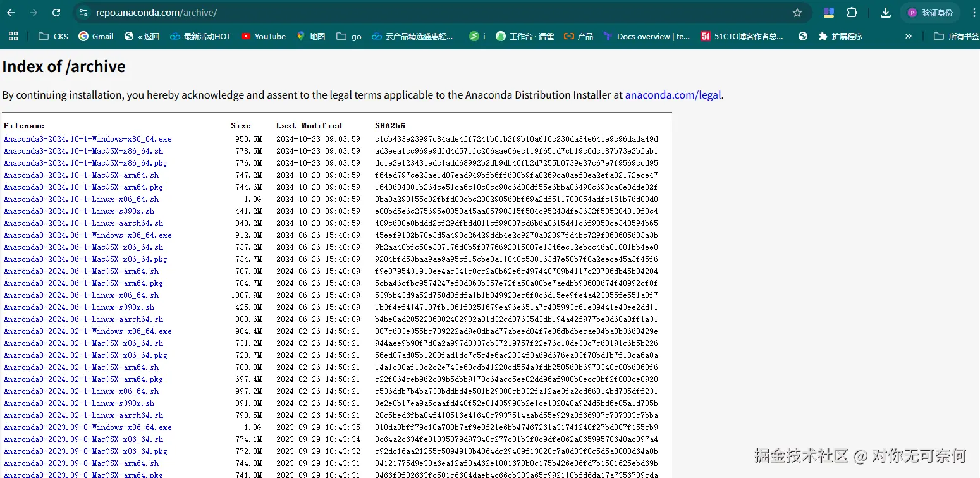980x478 pixels.
Task: Open the go bookmark folder
Action: [x=349, y=36]
